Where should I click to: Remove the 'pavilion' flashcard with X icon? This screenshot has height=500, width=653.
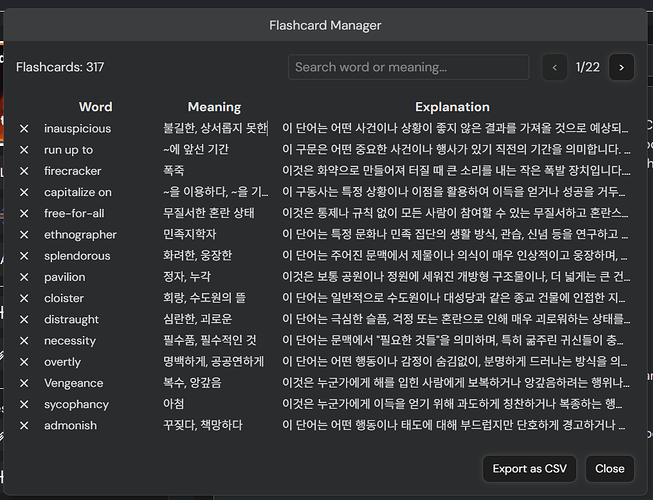[24, 277]
